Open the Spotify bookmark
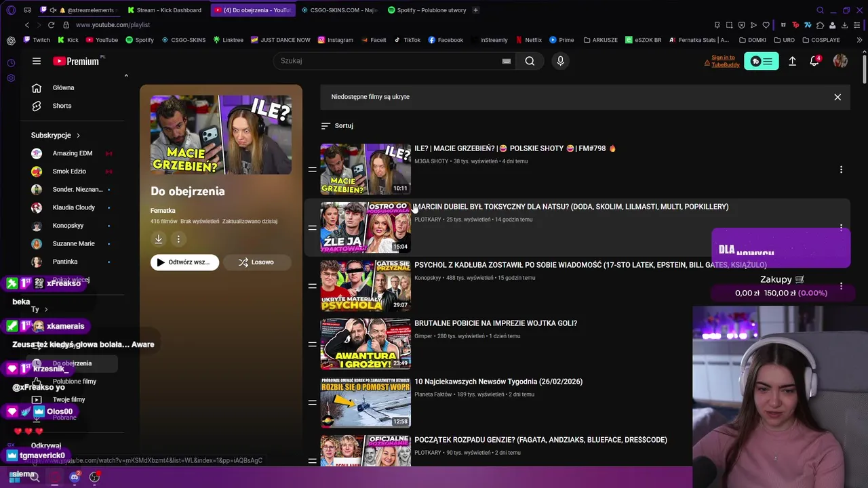Viewport: 868px width, 488px height. [x=140, y=40]
